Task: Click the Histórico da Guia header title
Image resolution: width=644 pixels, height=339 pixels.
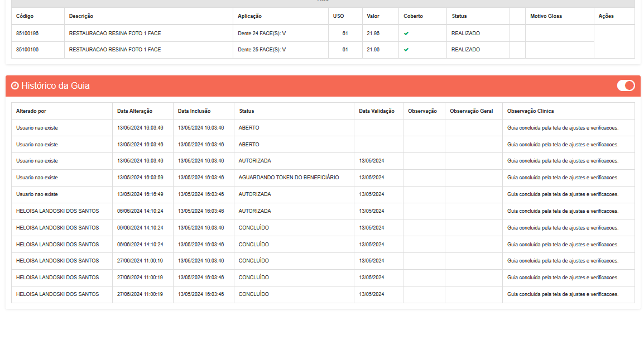Action: tap(55, 86)
